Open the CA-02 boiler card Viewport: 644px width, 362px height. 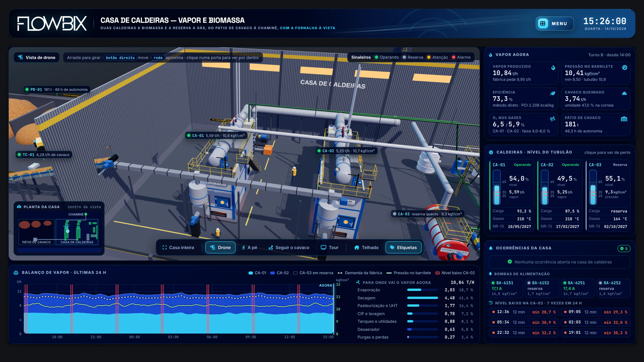click(560, 196)
